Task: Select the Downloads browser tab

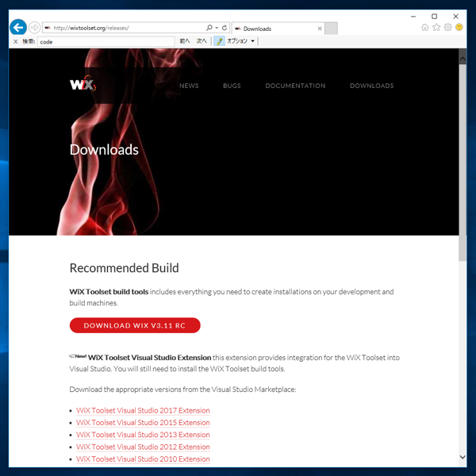Action: [278, 29]
